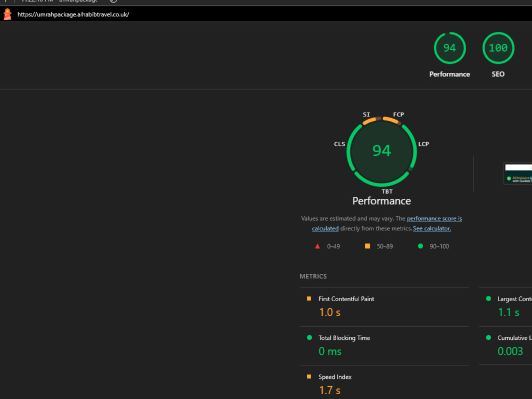Click the umrahpackage.alhabibtravel.co.uk URL text
Viewport: 532px width, 399px height.
tap(73, 14)
